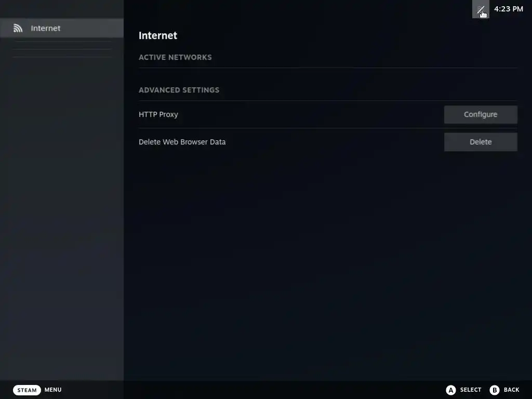Click the disconnected network status icon
Viewport: 532px width, 399px height.
tap(481, 9)
